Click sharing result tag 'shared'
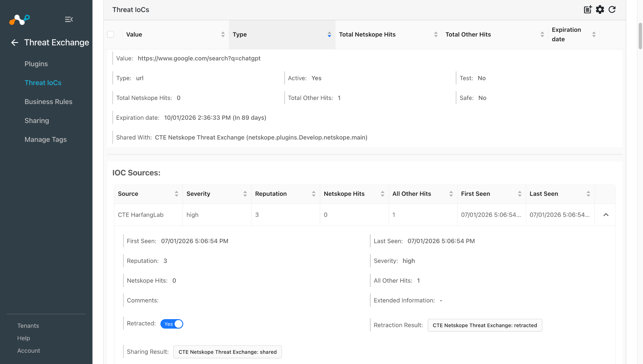643x364 pixels. coord(228,352)
